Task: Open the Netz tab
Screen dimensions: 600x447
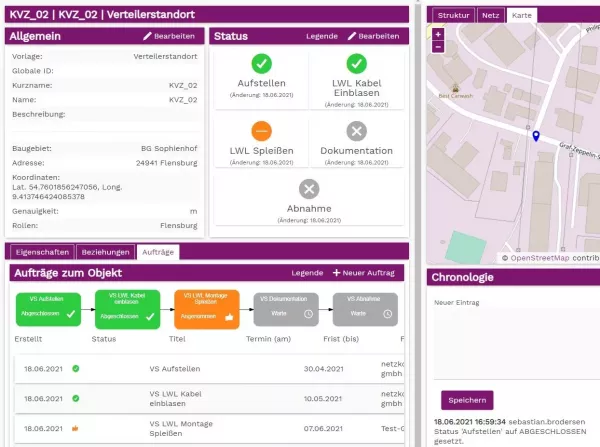Action: (x=490, y=15)
